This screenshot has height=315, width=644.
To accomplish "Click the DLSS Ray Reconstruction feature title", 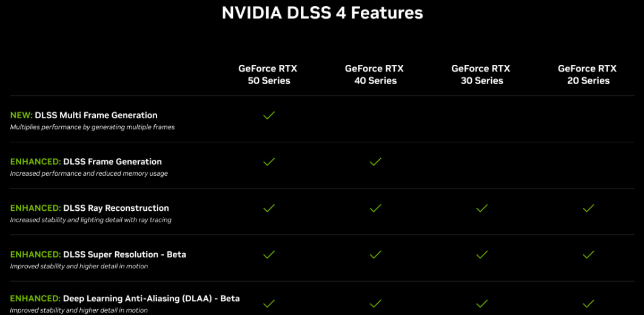I will coord(116,208).
